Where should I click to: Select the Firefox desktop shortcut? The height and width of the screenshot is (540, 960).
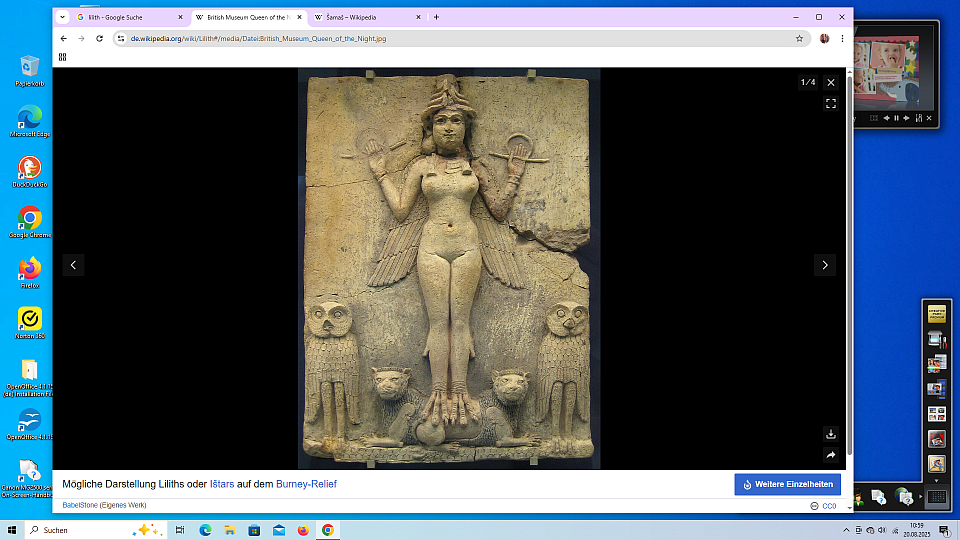[29, 272]
